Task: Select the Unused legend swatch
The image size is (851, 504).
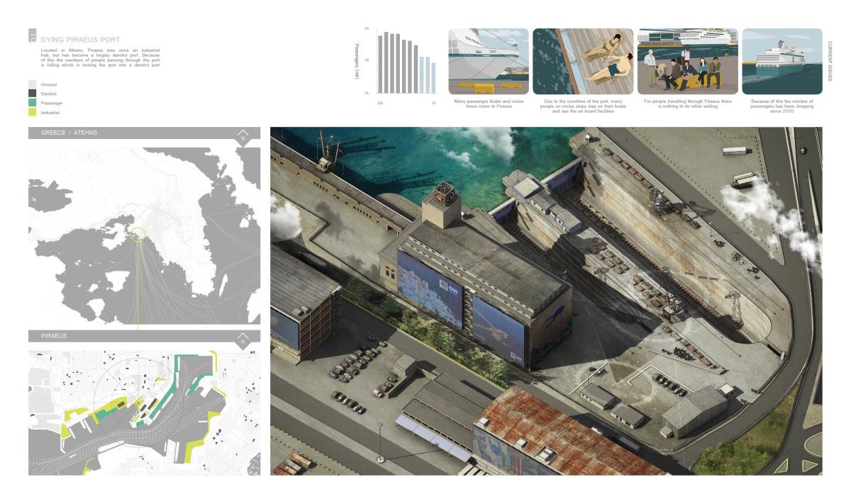Action: [33, 84]
